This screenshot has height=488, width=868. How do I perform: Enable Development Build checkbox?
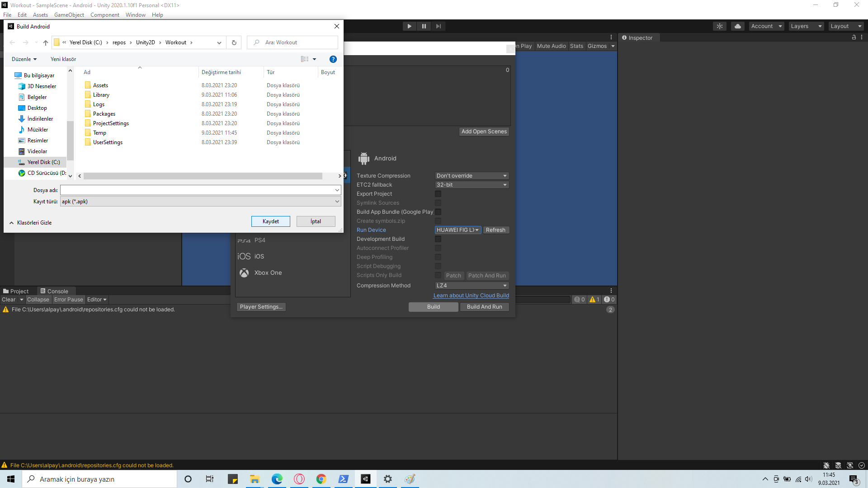pyautogui.click(x=438, y=239)
